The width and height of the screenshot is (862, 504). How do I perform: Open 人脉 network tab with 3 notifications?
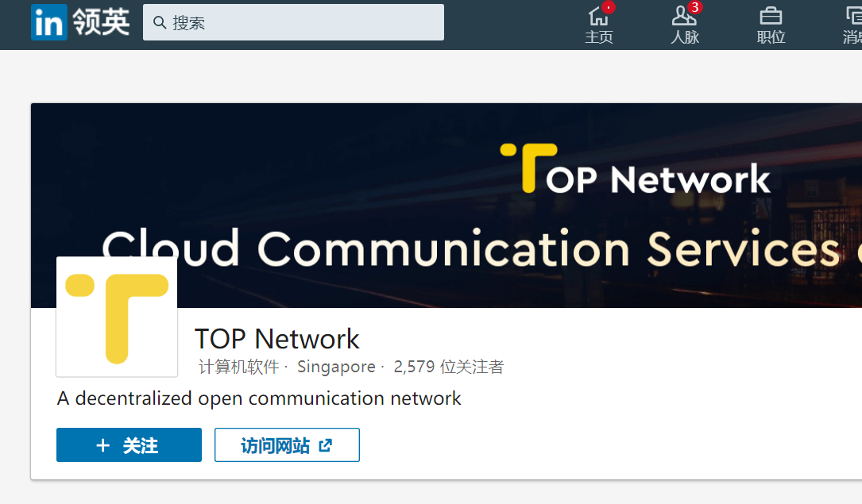coord(685,24)
